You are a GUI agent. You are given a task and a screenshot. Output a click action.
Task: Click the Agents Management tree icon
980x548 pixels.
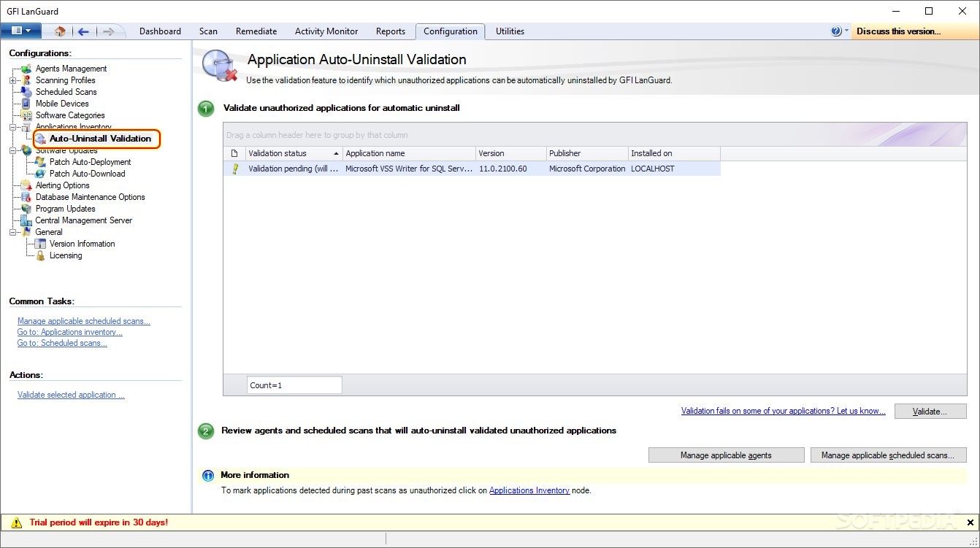click(x=27, y=69)
